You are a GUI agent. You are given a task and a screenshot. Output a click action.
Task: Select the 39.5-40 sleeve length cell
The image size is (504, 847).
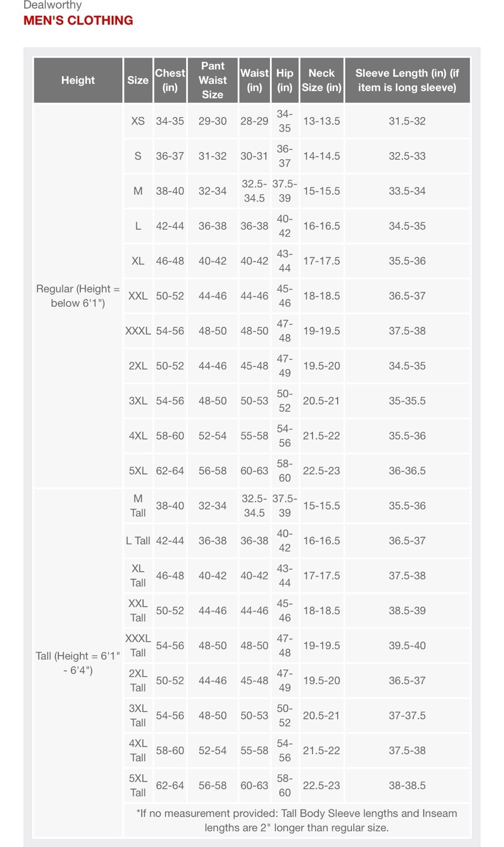tap(407, 645)
